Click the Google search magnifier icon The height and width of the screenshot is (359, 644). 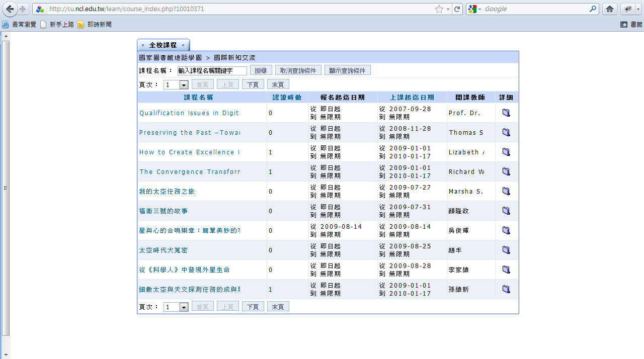pyautogui.click(x=593, y=9)
